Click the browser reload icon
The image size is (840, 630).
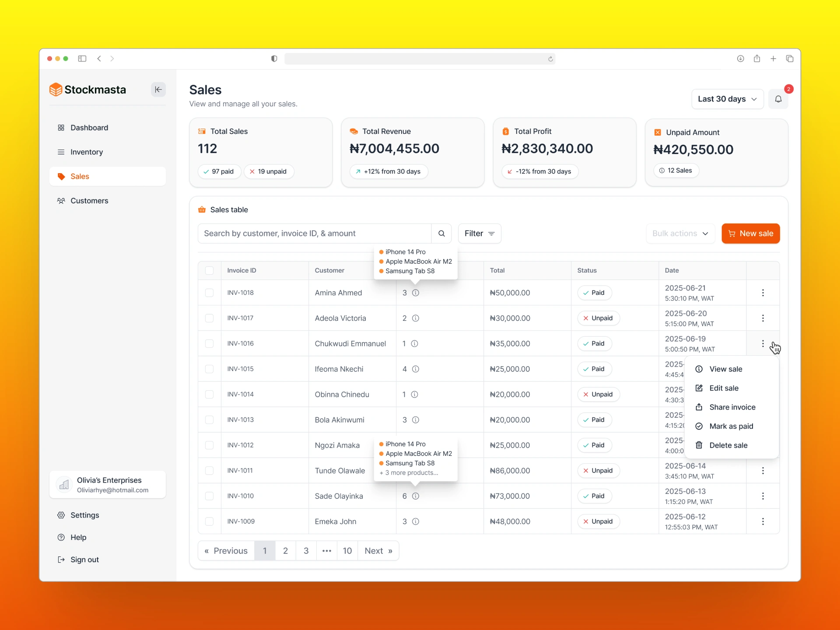click(550, 59)
